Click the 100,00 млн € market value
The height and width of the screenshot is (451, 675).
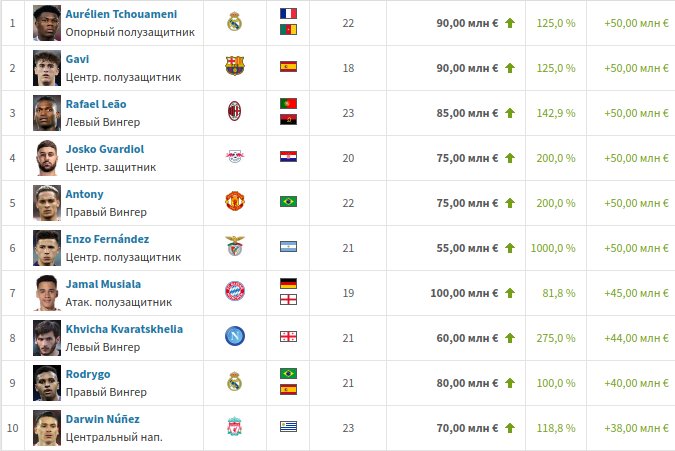point(464,293)
